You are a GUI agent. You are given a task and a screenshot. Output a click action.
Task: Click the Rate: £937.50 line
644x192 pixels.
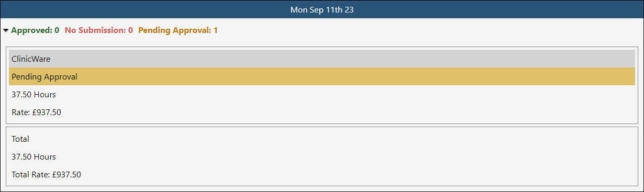[x=37, y=112]
